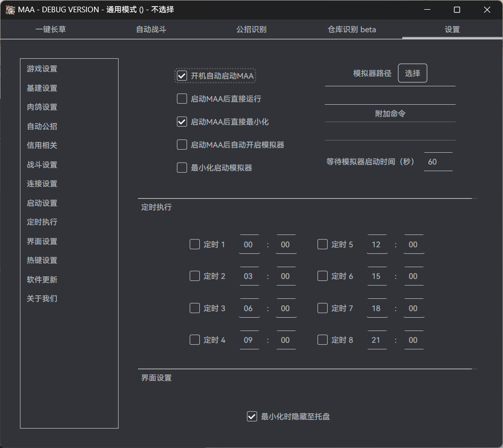Click the 定时 5 hour field 12
The width and height of the screenshot is (503, 448).
[377, 244]
